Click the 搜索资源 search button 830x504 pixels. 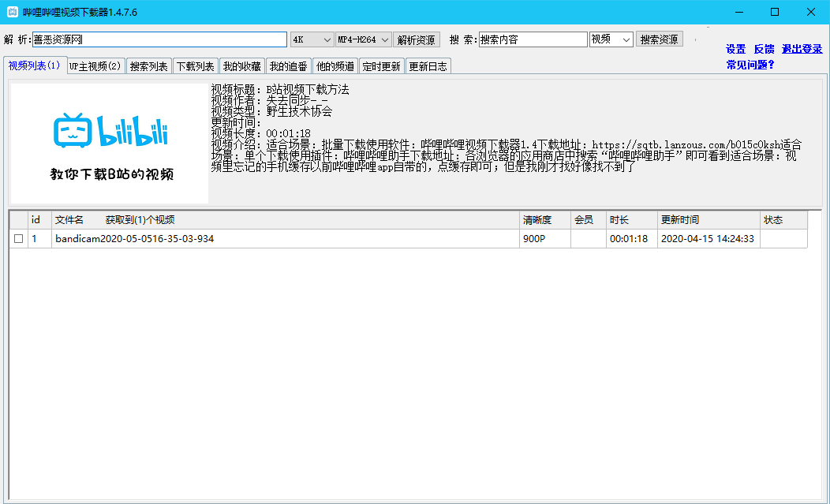tap(659, 38)
